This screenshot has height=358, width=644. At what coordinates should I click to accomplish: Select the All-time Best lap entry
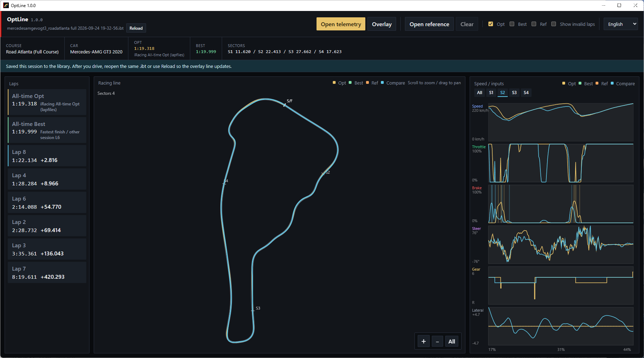click(x=47, y=130)
